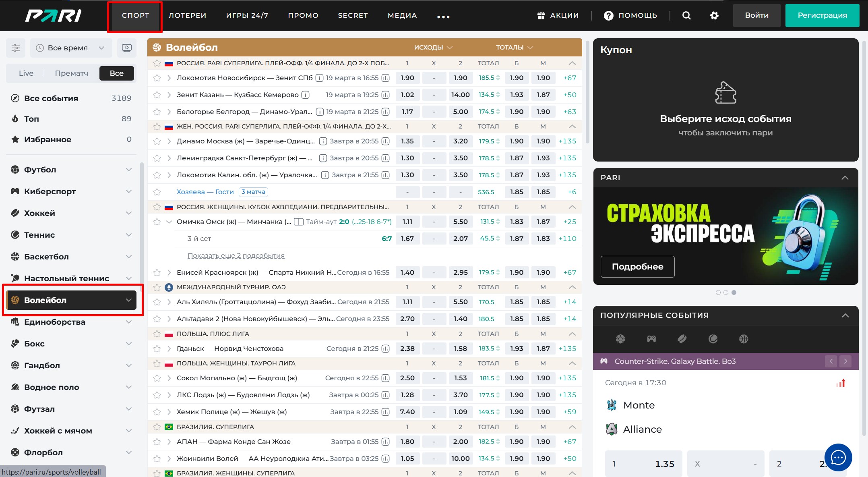This screenshot has width=868, height=477.
Task: Open statistics icon for Гданьск — Норвид Ченстохова
Action: pos(385,348)
